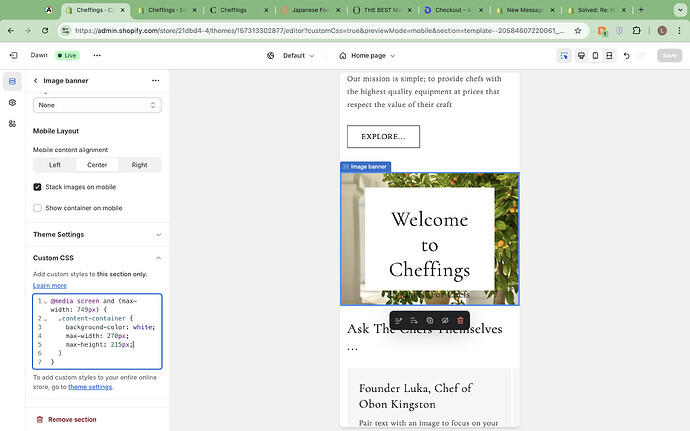Click the browser address bar URL
This screenshot has width=690, height=431.
pyautogui.click(x=319, y=30)
